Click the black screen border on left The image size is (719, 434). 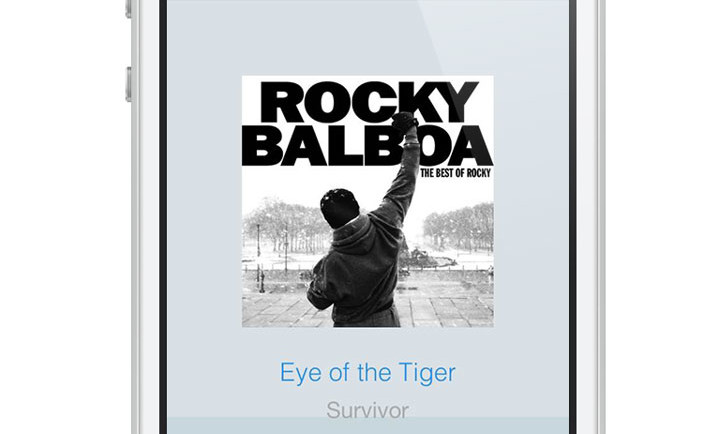[163, 216]
